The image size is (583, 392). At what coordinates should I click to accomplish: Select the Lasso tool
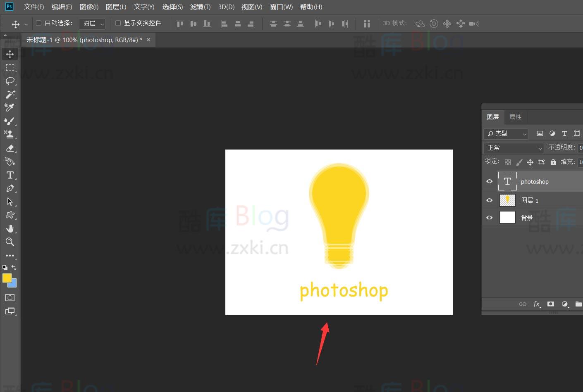click(10, 81)
